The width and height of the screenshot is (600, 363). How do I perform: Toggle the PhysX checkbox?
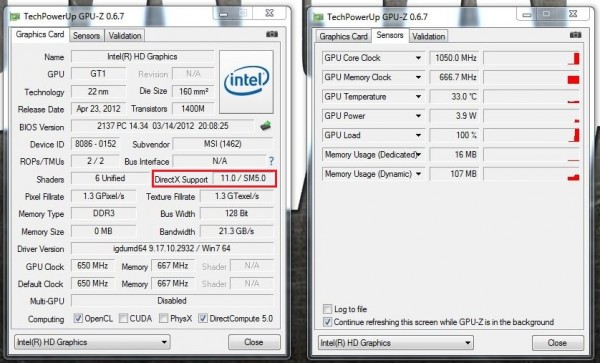[163, 318]
